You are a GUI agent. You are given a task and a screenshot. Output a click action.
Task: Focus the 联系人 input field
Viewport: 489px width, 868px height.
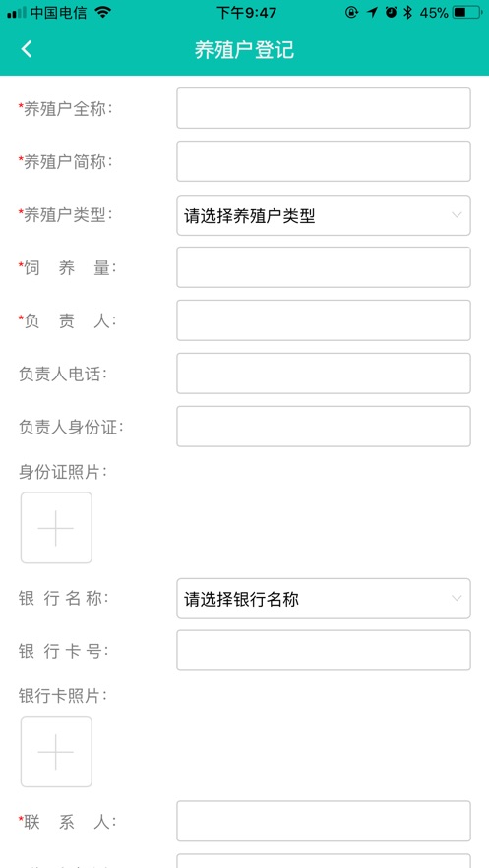pyautogui.click(x=324, y=821)
